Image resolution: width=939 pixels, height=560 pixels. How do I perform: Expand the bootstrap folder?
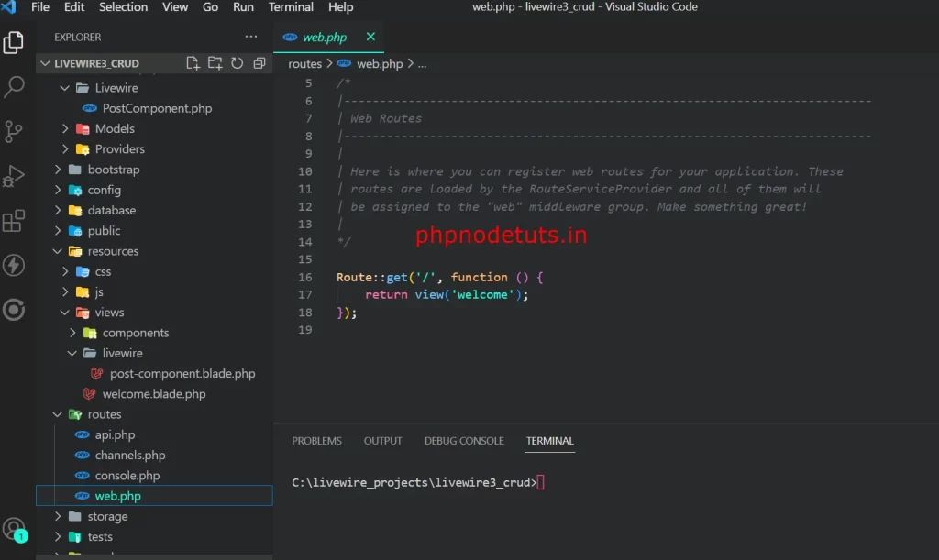58,170
